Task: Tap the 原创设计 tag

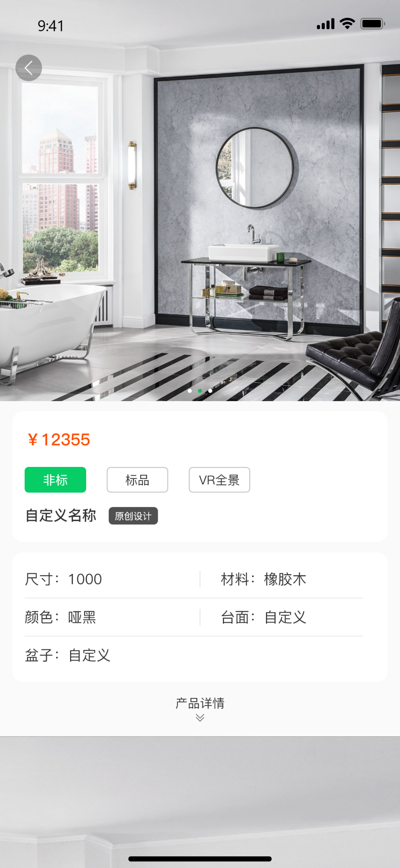Action: (x=133, y=516)
